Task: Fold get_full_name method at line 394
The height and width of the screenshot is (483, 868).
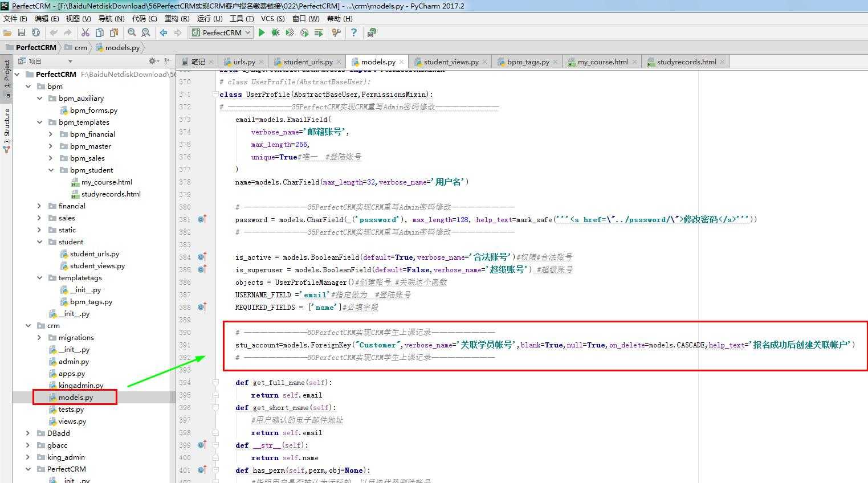Action: (x=215, y=382)
